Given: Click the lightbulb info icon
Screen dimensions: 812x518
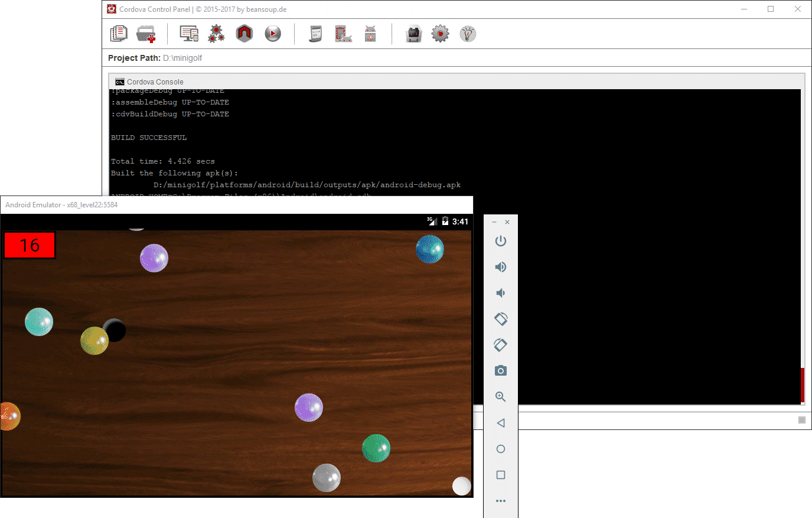Looking at the screenshot, I should tap(468, 34).
